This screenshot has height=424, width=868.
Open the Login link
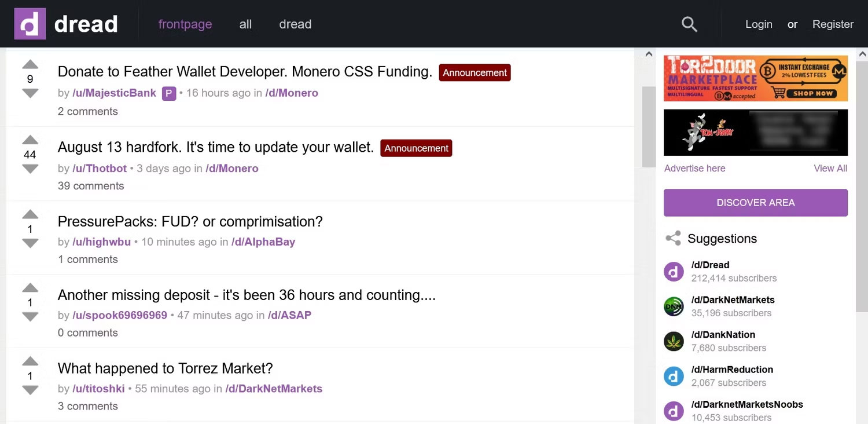[x=759, y=24]
